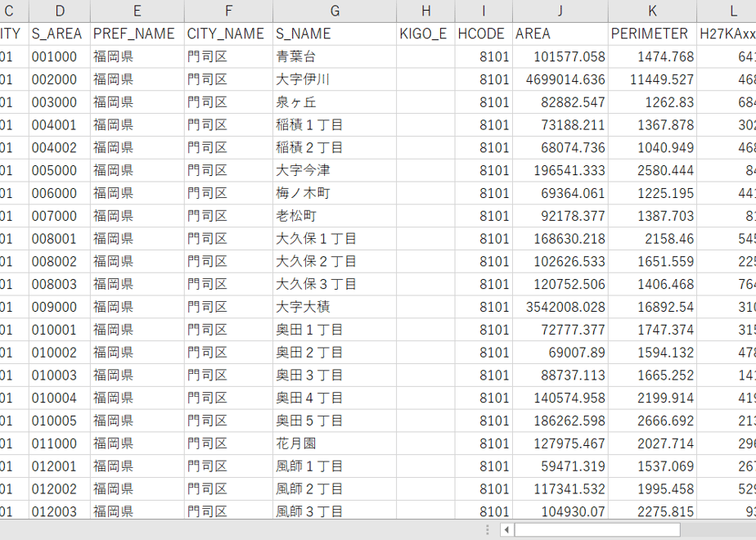Select empty KIGO_E cell in 大字今津 row
The image size is (756, 540).
coord(425,170)
